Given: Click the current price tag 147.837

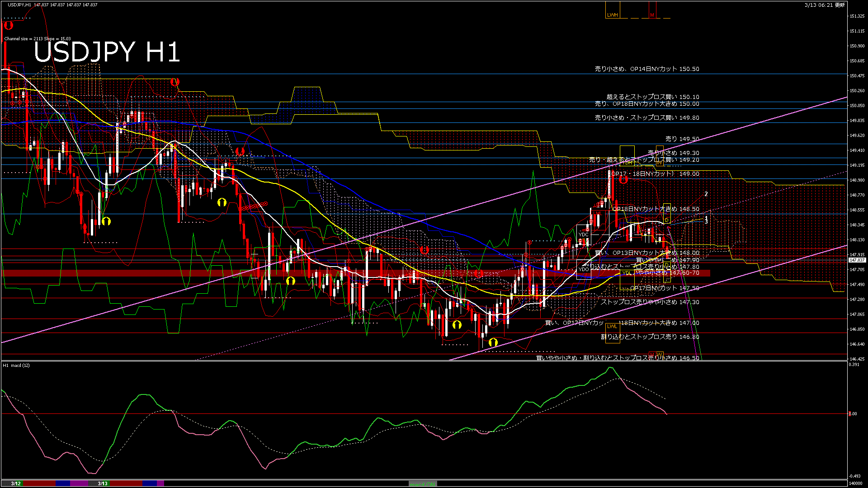Looking at the screenshot, I should coord(857,260).
